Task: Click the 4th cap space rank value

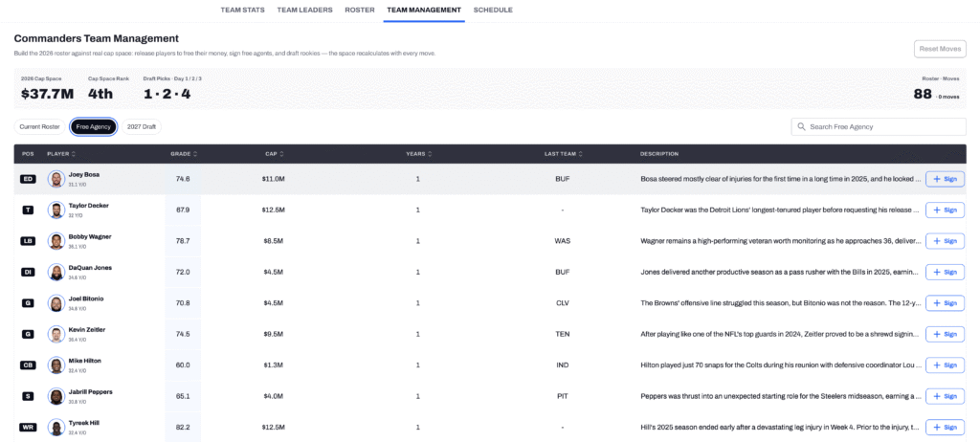Action: [100, 95]
